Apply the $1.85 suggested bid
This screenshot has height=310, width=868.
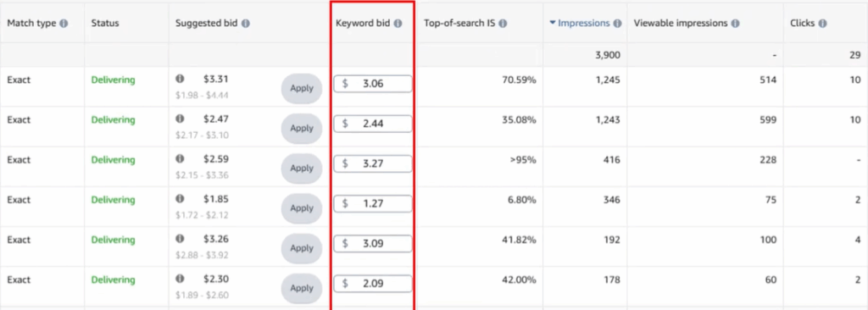[302, 208]
